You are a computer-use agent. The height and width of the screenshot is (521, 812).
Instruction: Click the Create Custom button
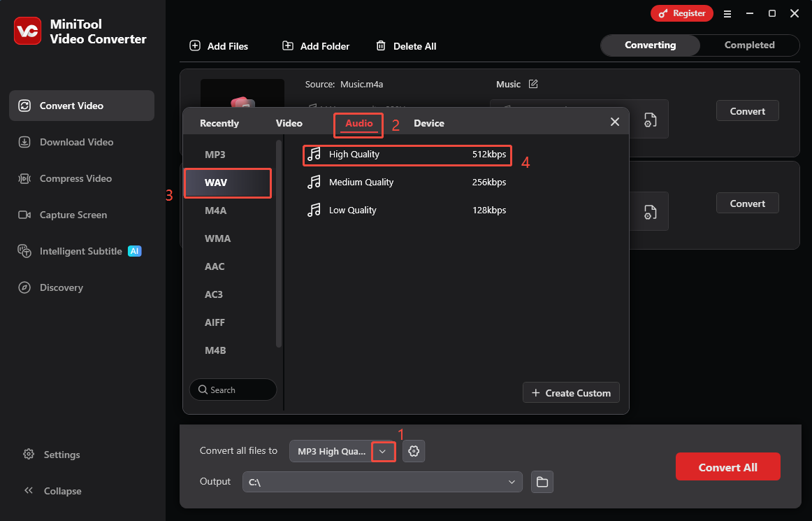571,392
